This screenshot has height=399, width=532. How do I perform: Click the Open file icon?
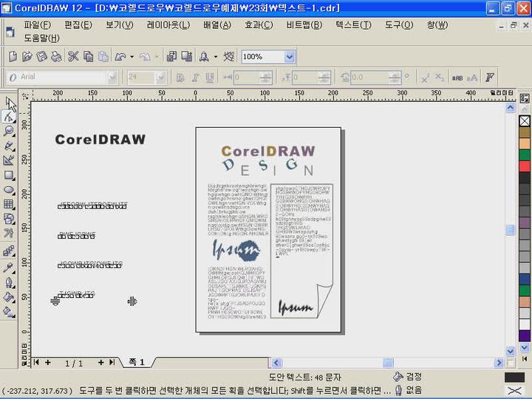click(27, 56)
